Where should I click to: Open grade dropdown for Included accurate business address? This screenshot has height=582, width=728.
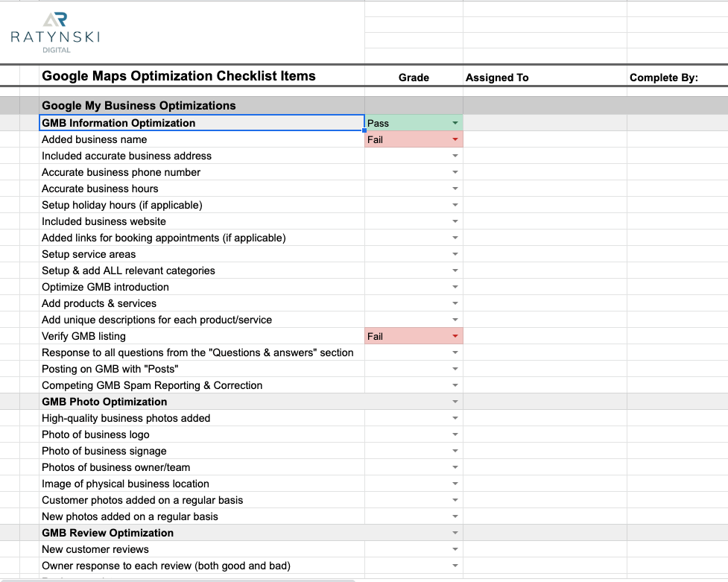click(x=455, y=156)
